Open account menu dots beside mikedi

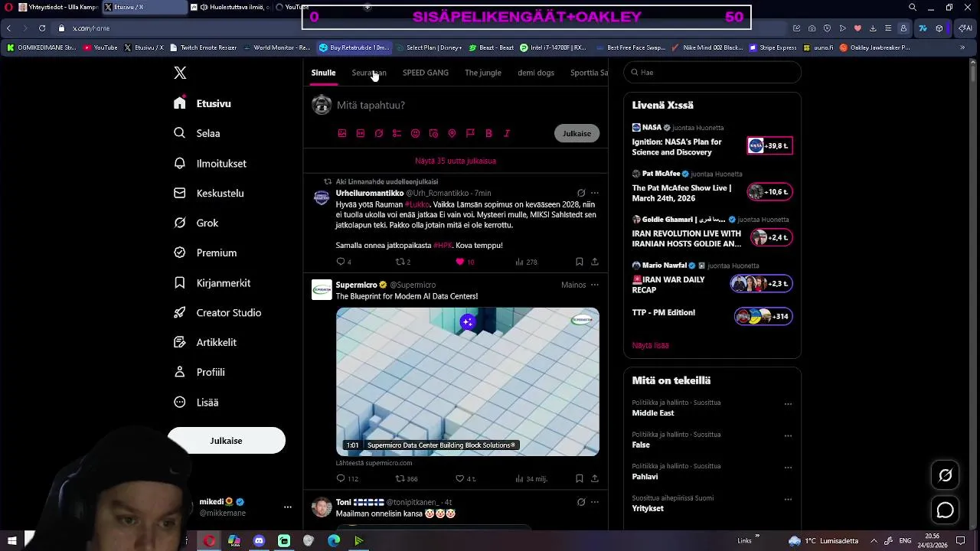coord(288,507)
